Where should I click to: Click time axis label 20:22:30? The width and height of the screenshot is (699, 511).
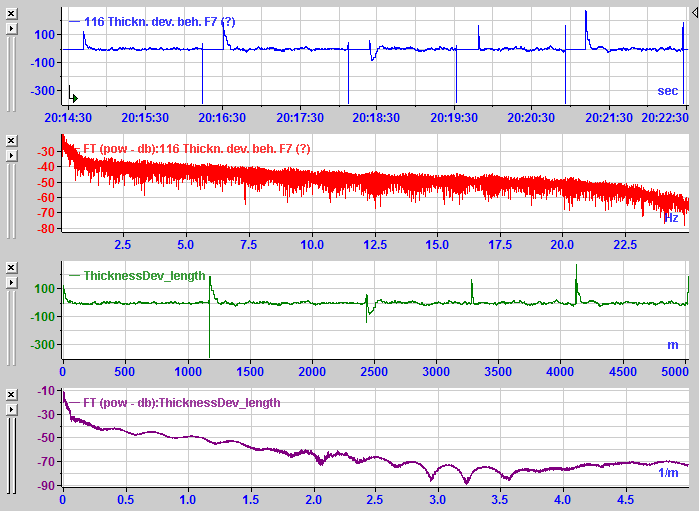coord(665,118)
